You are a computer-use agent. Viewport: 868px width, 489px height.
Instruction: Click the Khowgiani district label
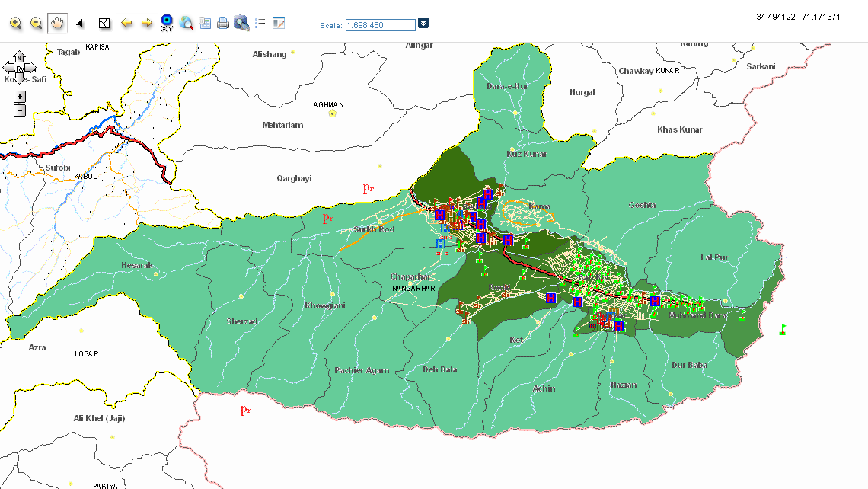coord(325,305)
